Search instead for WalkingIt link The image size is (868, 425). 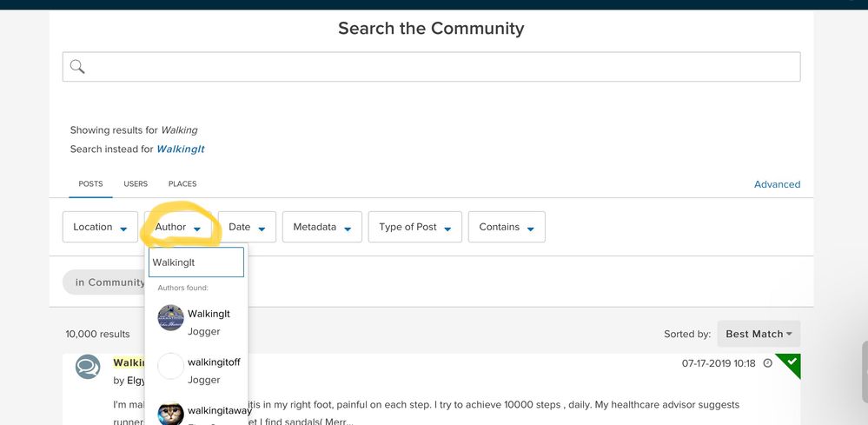point(180,149)
